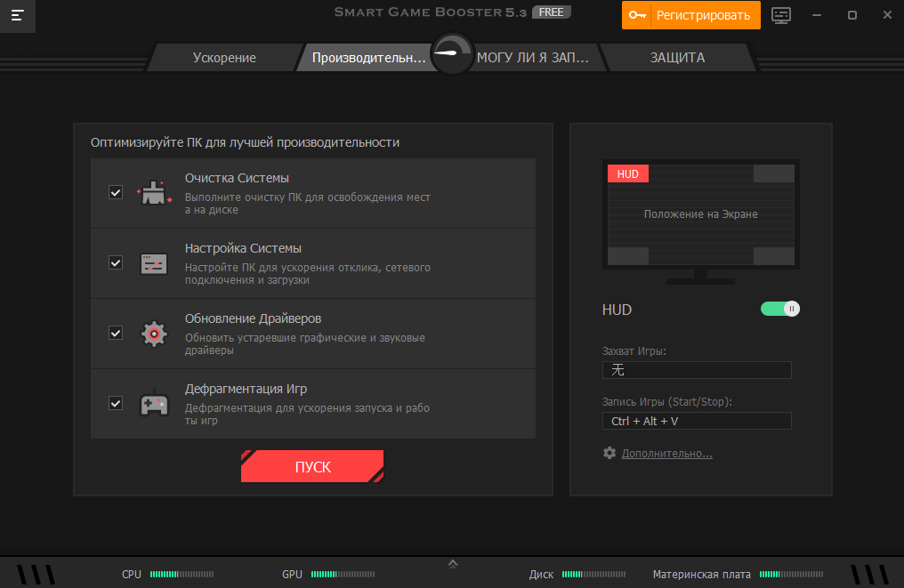Turn off the HUD toggle switch
This screenshot has width=904, height=588.
780,309
